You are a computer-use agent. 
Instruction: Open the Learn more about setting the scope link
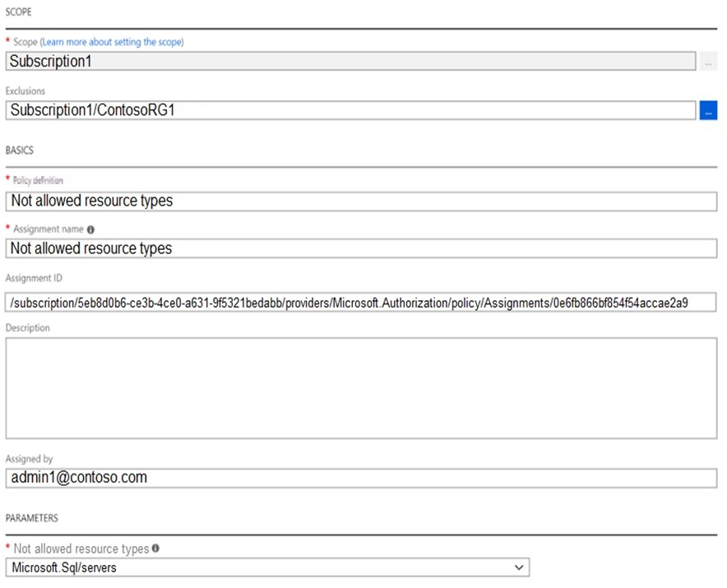click(x=113, y=42)
